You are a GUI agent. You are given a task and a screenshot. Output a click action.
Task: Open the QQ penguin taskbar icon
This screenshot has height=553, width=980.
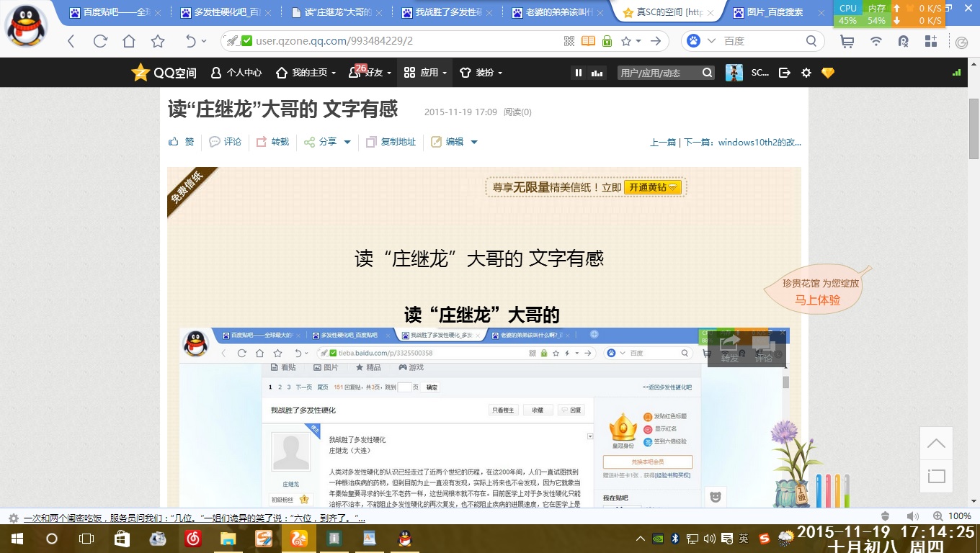pos(405,539)
